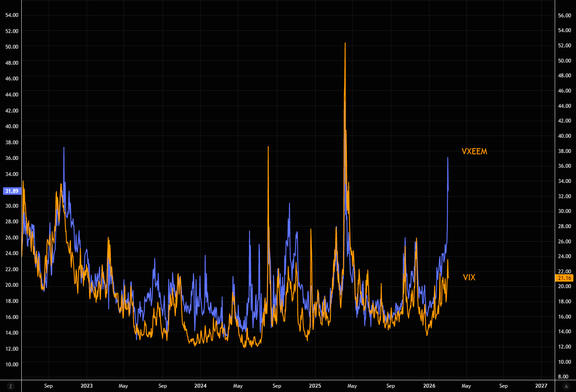The width and height of the screenshot is (576, 392).
Task: Click the 2023 label on time axis
Action: (87, 386)
